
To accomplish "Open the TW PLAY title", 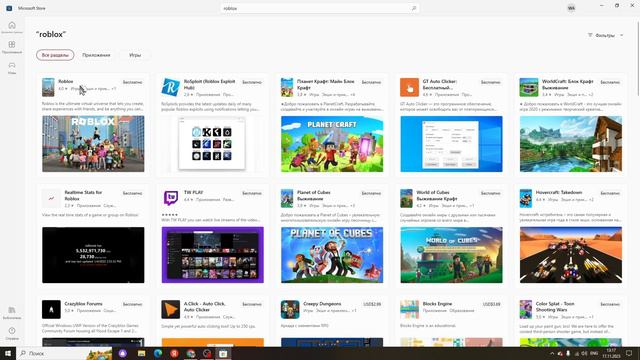I will click(x=193, y=192).
